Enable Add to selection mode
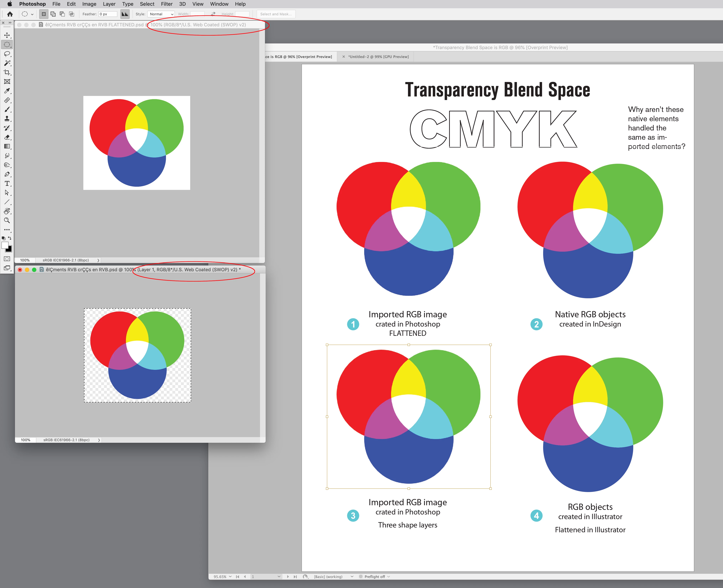This screenshot has height=588, width=723. (x=53, y=14)
